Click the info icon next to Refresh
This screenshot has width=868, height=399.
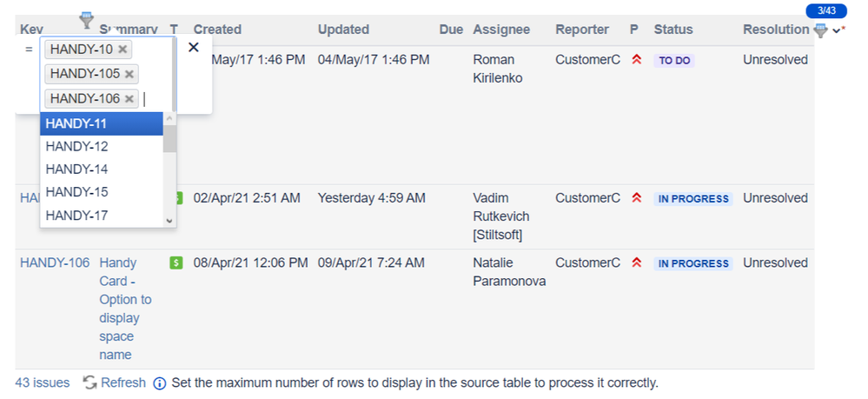[159, 383]
